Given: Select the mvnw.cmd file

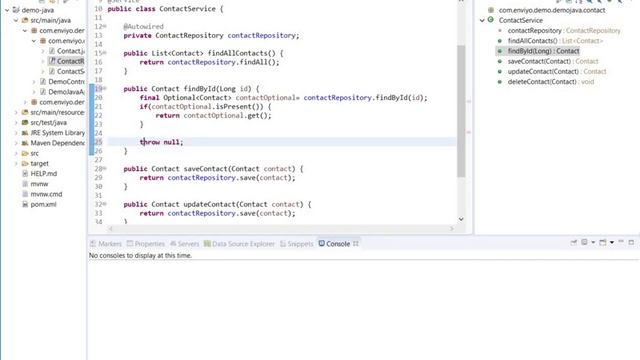Looking at the screenshot, I should [x=46, y=194].
